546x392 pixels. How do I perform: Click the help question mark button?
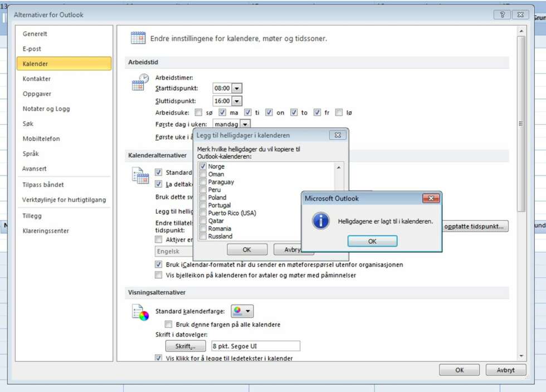click(502, 14)
